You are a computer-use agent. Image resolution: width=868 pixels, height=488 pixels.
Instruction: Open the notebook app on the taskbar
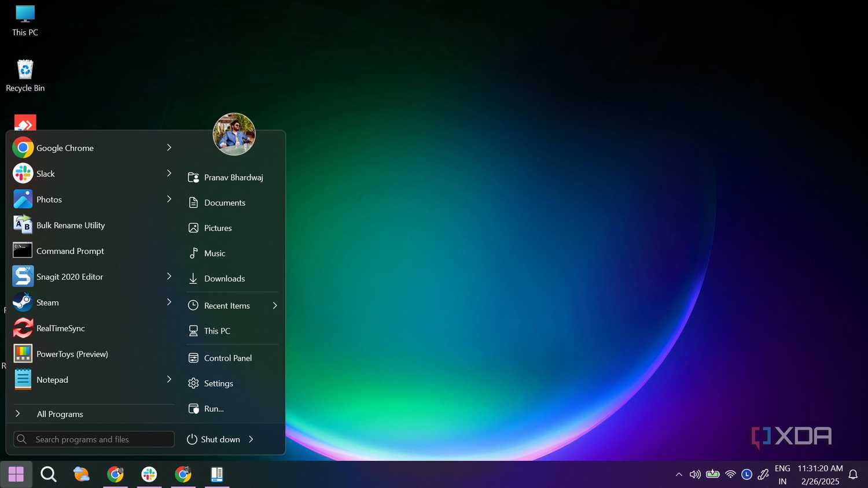(217, 474)
